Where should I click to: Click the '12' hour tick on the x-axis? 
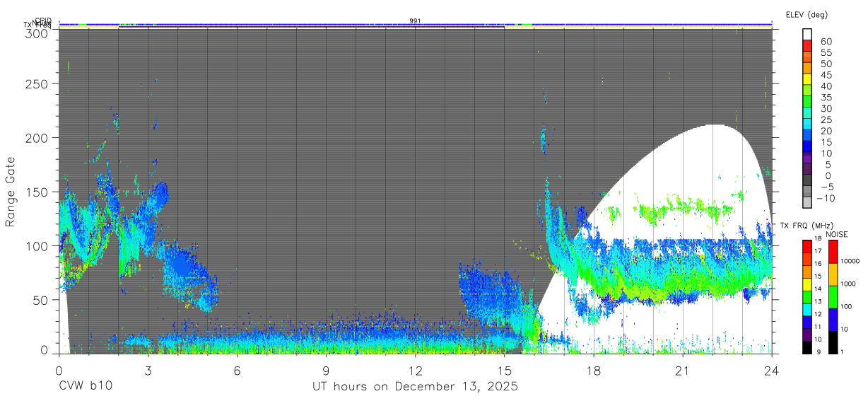tap(415, 371)
